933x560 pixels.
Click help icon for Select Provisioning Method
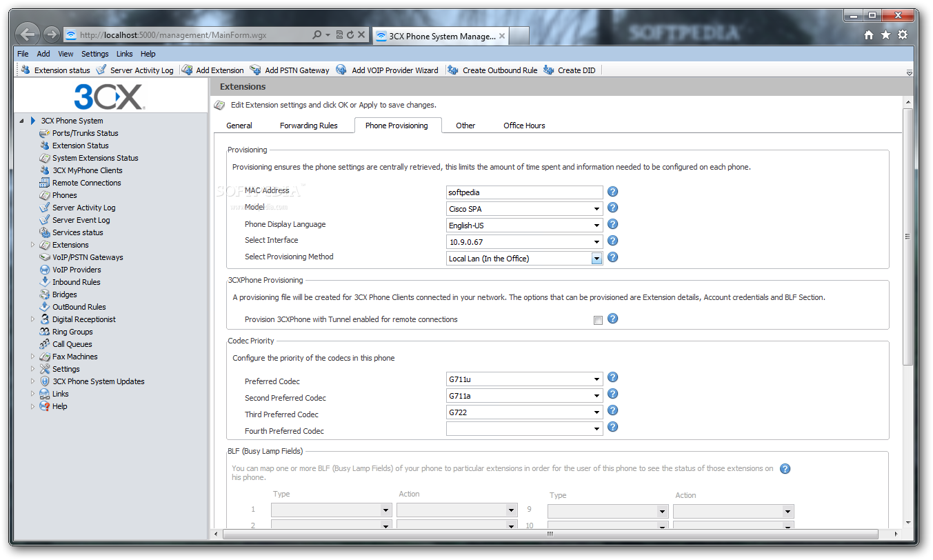click(x=612, y=257)
